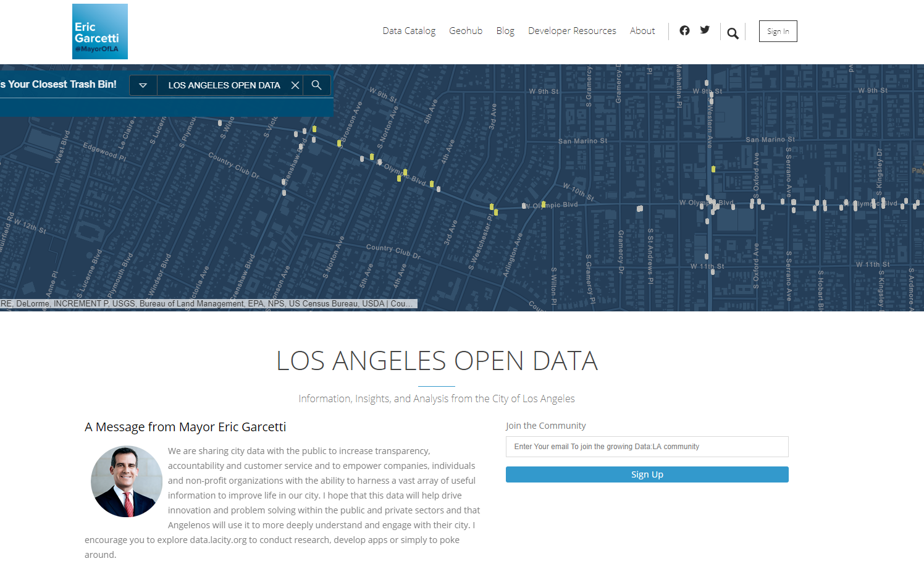Click the header search magnifier icon
The height and width of the screenshot is (569, 924).
click(x=733, y=33)
